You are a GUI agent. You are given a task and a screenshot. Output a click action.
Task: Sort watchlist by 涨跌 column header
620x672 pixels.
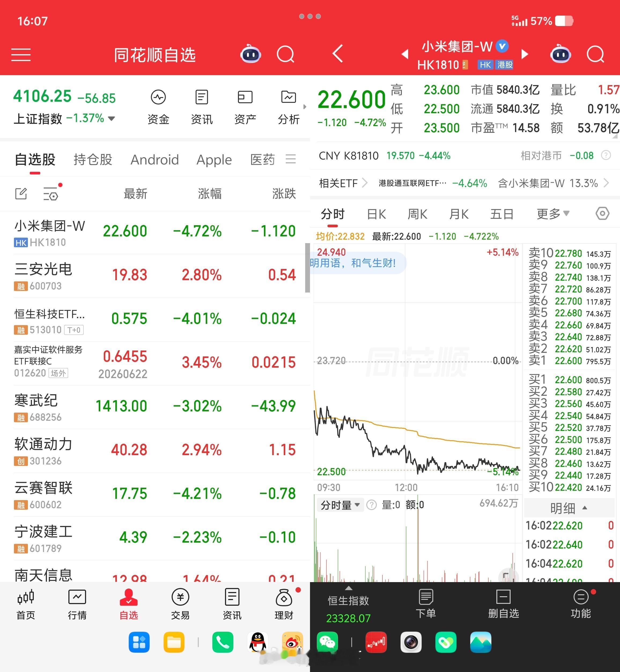pyautogui.click(x=284, y=194)
